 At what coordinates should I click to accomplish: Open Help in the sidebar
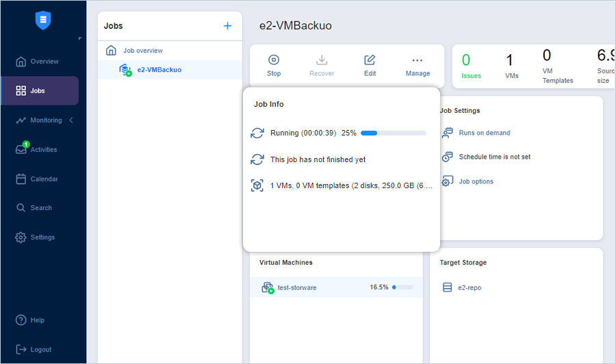(x=30, y=320)
